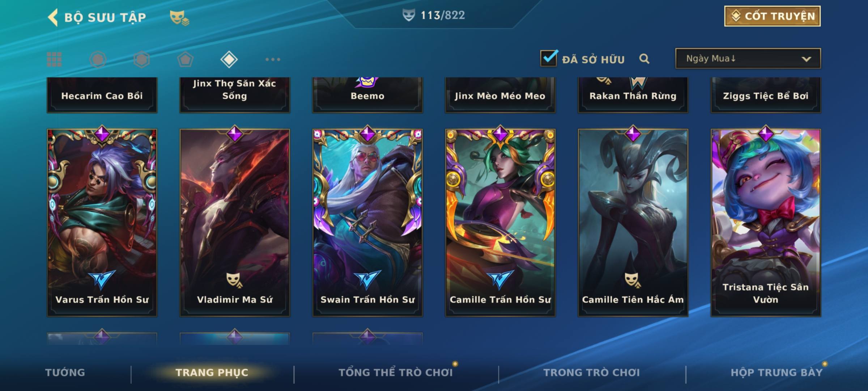The image size is (868, 391).
Task: Filter by the pentagon rarity gem icon
Action: click(x=185, y=59)
